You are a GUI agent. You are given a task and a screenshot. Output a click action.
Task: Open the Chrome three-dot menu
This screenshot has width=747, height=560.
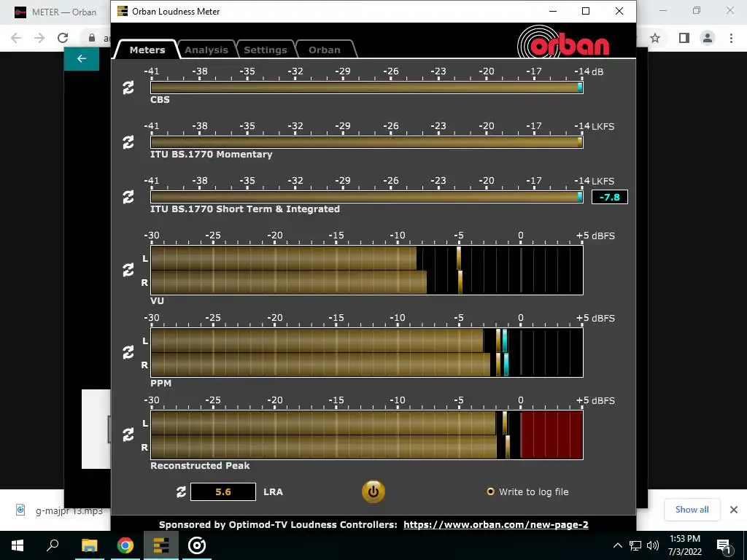click(x=731, y=38)
